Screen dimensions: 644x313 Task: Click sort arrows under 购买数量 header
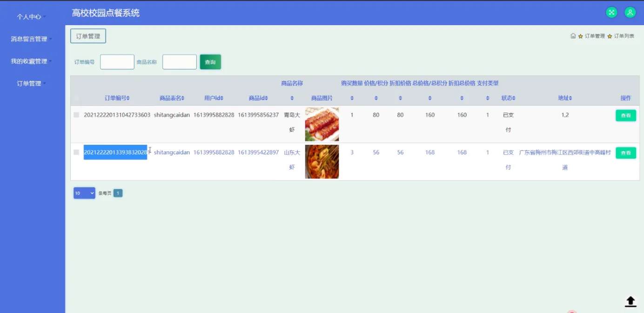pos(352,98)
